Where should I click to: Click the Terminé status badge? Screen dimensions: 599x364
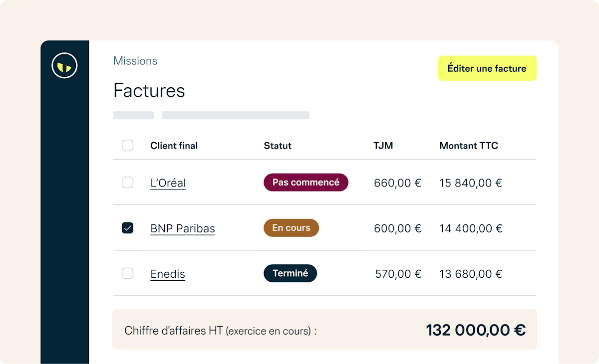tap(290, 273)
